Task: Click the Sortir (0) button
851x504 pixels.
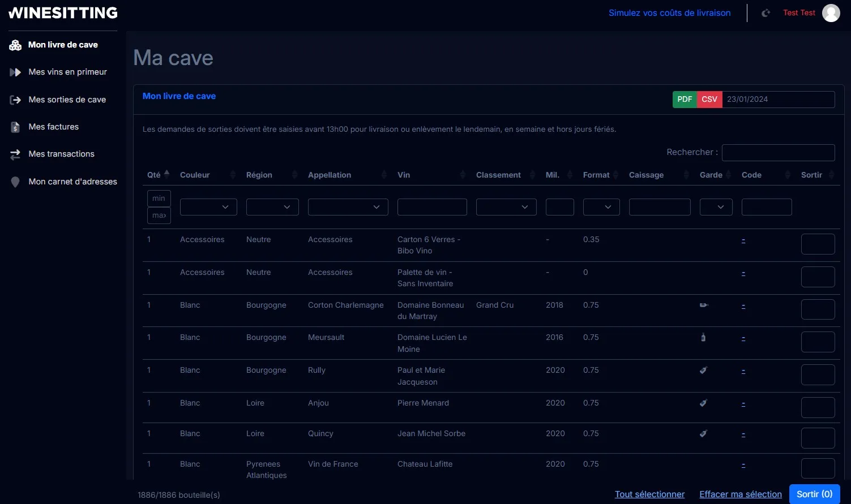Action: pyautogui.click(x=814, y=494)
